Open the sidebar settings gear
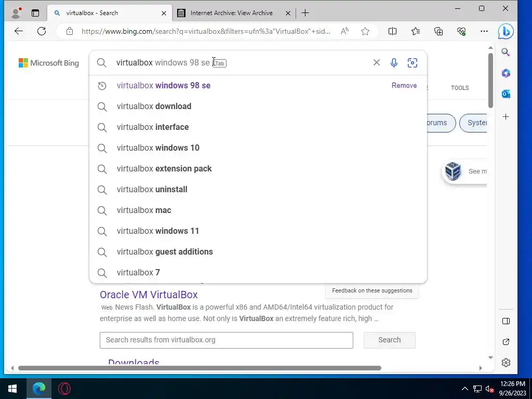This screenshot has width=532, height=399. (506, 362)
